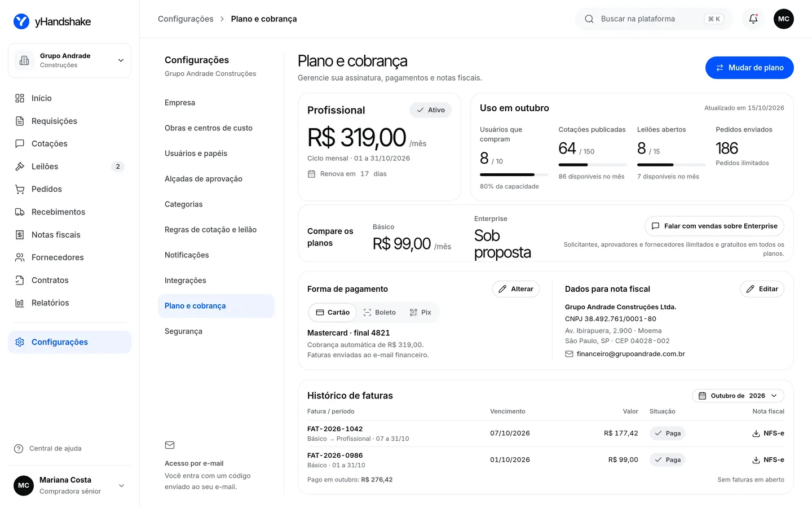Click the email icon beside financeiro@grupoandrade.com.br

[569, 354]
